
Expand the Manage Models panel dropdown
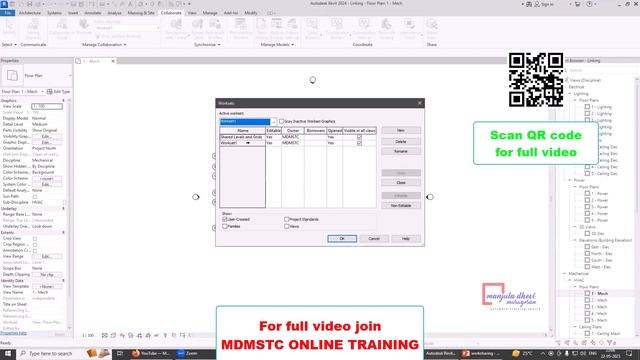tap(293, 44)
